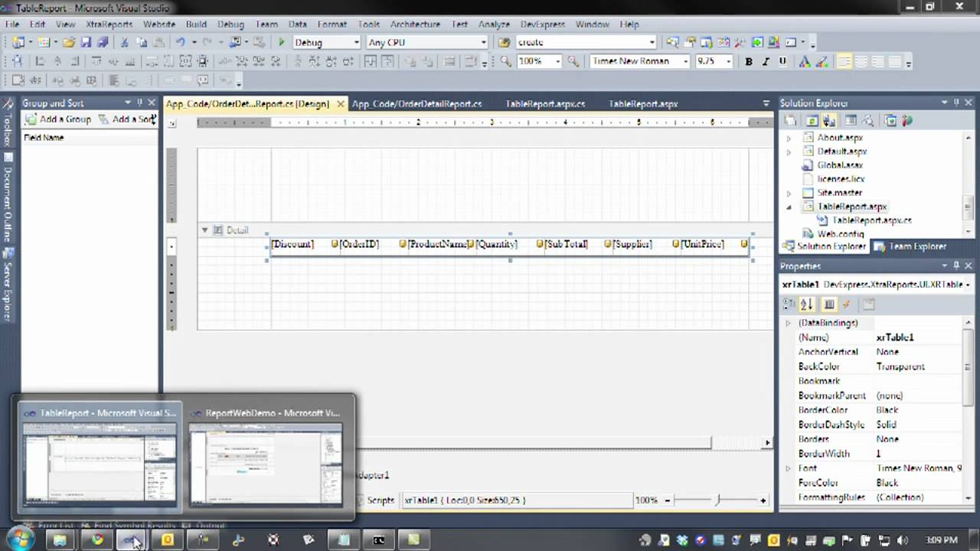Start debugging with the green play icon
980x551 pixels.
point(282,43)
